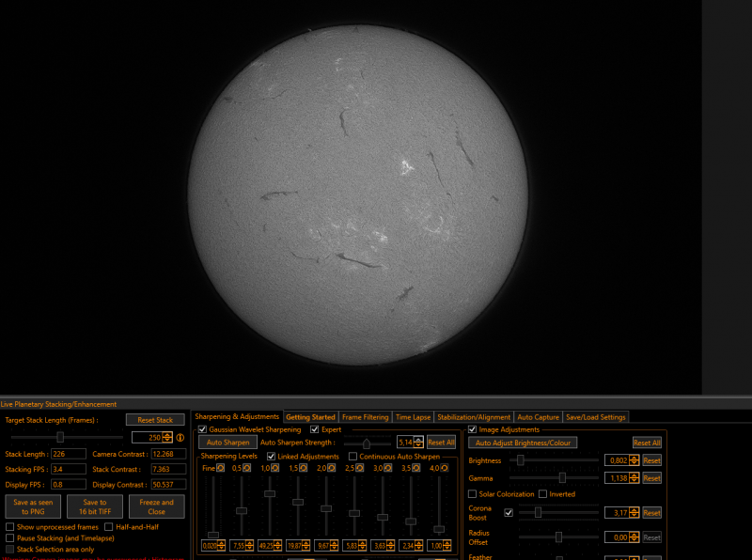Increase Radius Offset value with up arrow

(634, 535)
